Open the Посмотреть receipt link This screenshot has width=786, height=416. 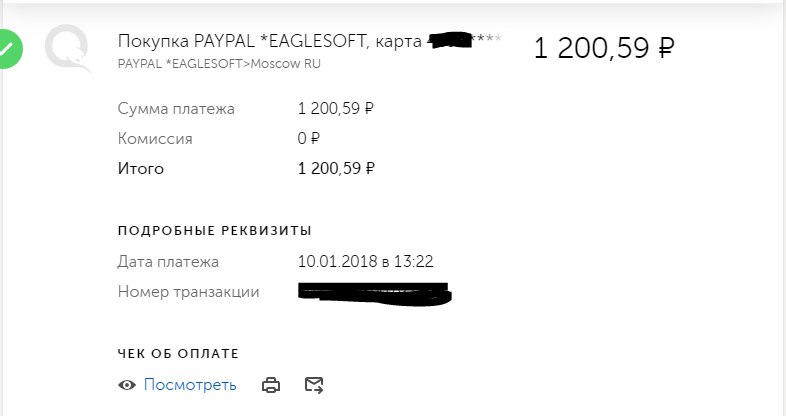(190, 384)
